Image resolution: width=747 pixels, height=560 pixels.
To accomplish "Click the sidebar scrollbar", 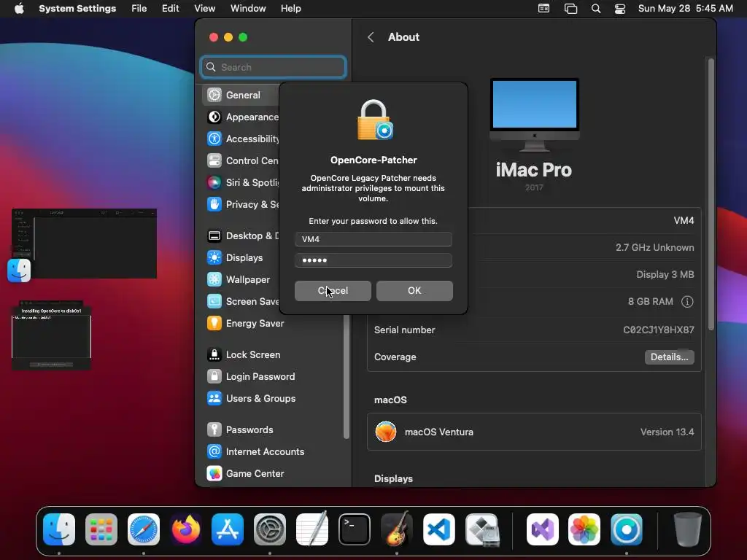I will 346,376.
